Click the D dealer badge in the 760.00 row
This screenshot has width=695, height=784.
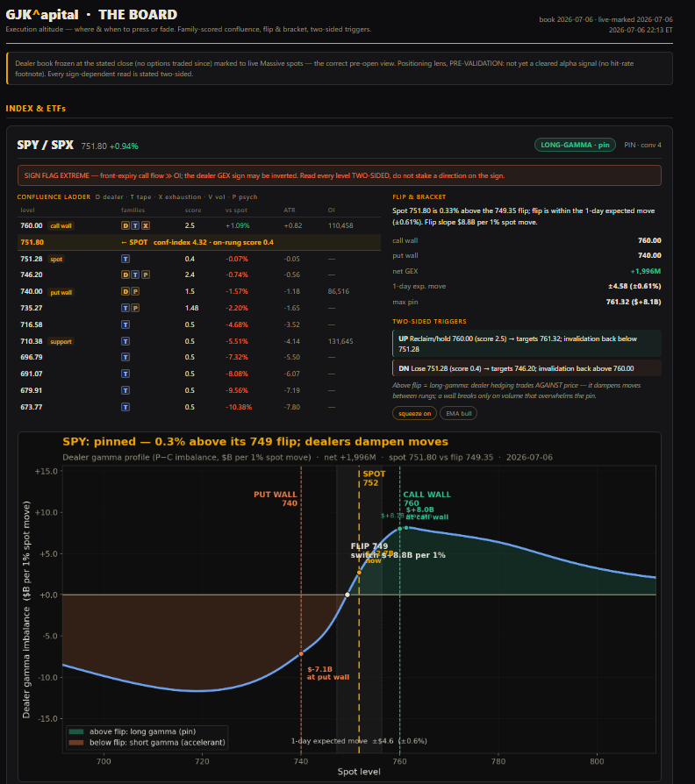pos(125,225)
